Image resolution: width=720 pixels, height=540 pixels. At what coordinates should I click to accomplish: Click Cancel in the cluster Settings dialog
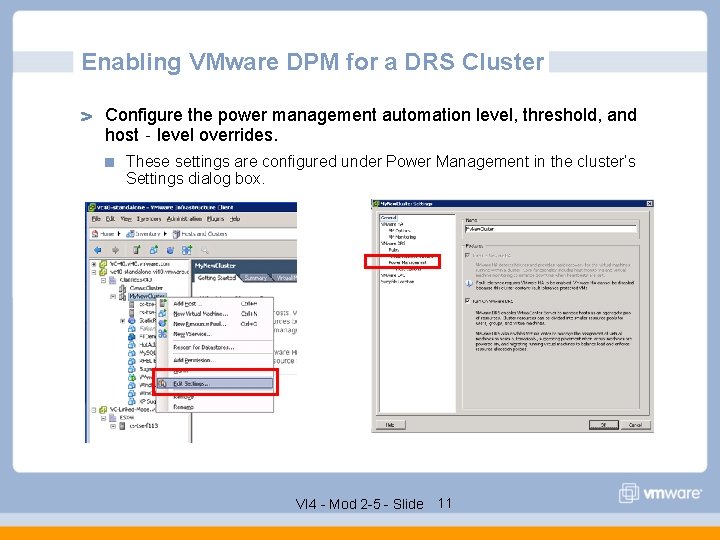pyautogui.click(x=636, y=425)
